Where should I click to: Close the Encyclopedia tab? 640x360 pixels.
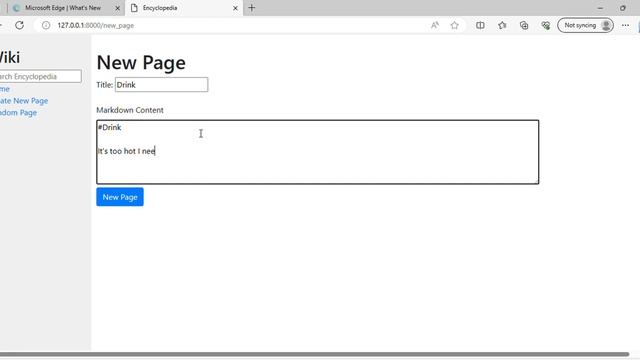coord(235,8)
